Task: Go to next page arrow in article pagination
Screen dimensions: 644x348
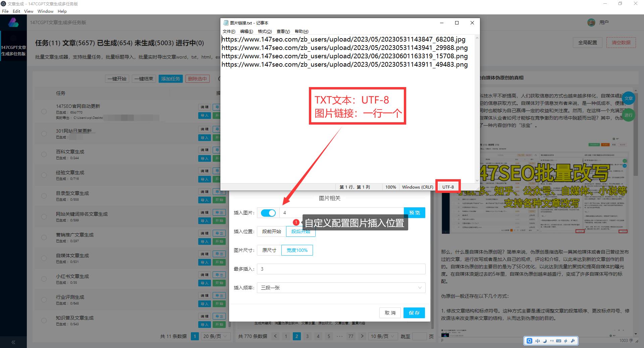Action: click(x=362, y=336)
